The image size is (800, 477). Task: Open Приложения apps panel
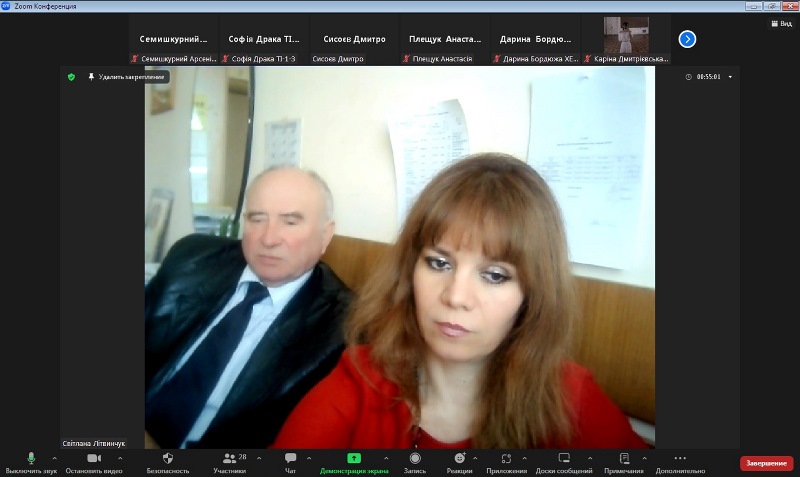(506, 463)
